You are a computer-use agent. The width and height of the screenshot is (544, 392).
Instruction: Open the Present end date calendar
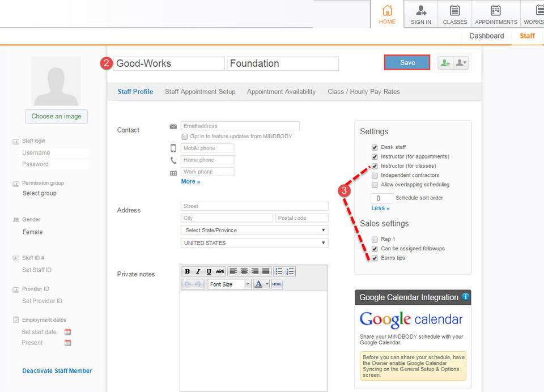(x=67, y=343)
